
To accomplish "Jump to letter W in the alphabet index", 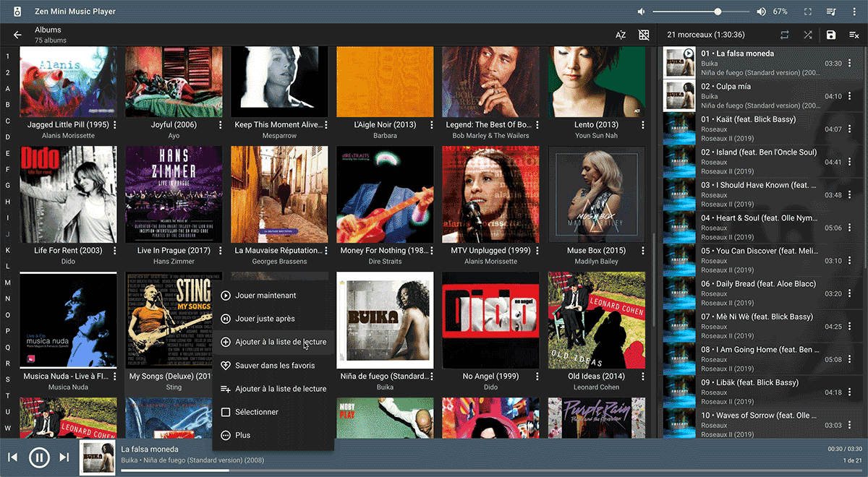I will point(8,428).
